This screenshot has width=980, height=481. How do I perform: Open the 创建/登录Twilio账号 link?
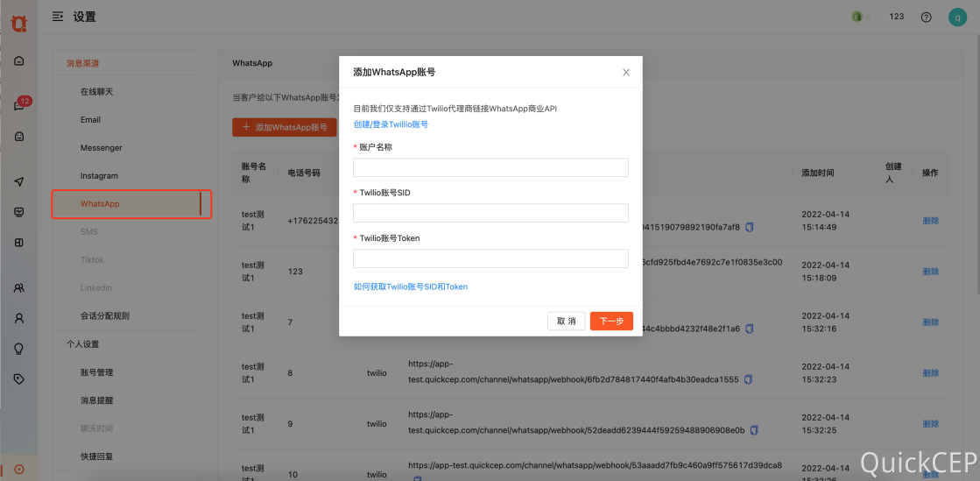click(x=391, y=124)
